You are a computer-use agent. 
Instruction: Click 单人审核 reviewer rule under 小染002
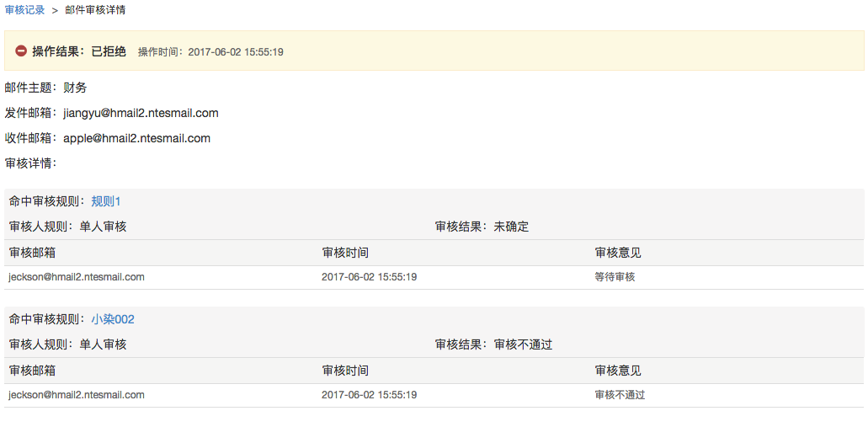pos(103,344)
